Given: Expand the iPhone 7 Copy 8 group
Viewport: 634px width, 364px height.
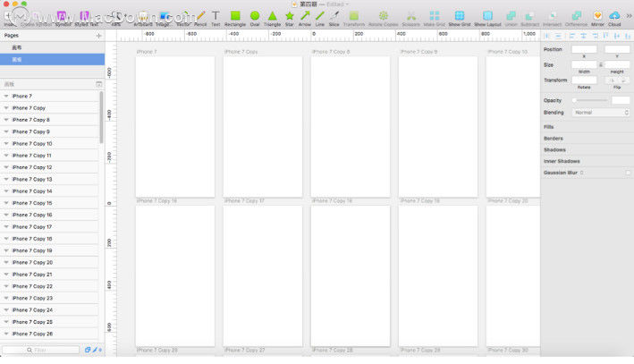Looking at the screenshot, I should tap(6, 120).
